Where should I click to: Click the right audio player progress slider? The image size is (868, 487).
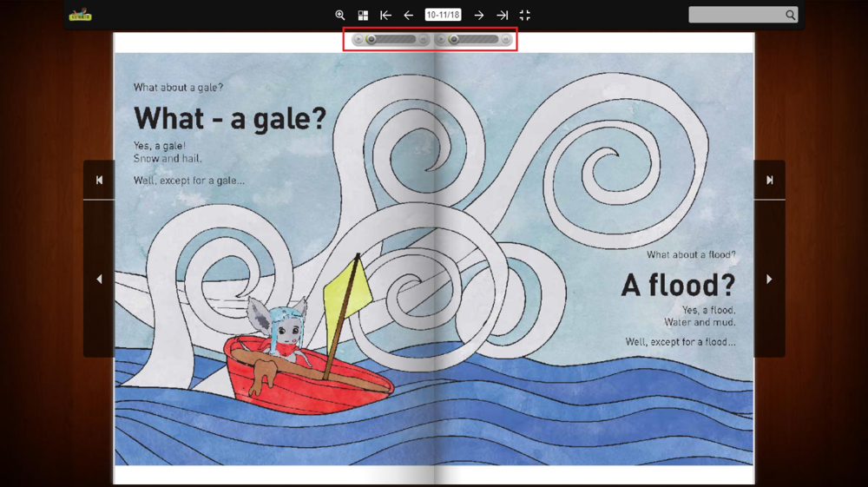[473, 39]
